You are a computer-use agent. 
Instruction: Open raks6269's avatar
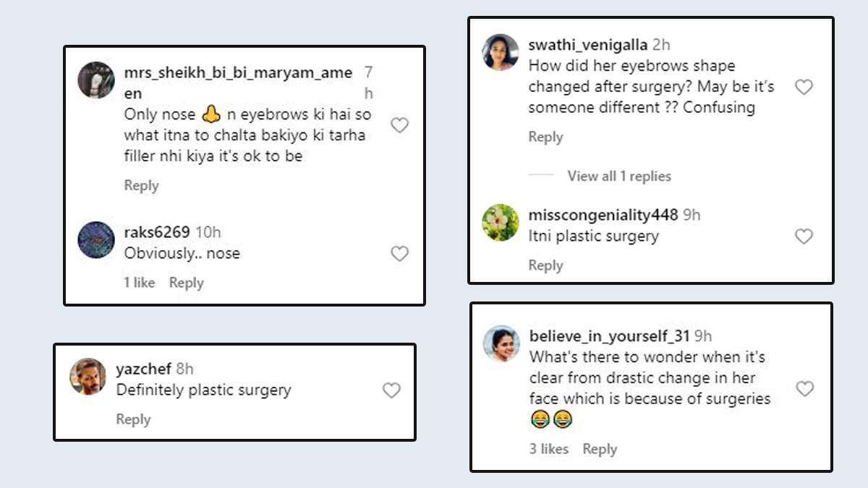(96, 239)
